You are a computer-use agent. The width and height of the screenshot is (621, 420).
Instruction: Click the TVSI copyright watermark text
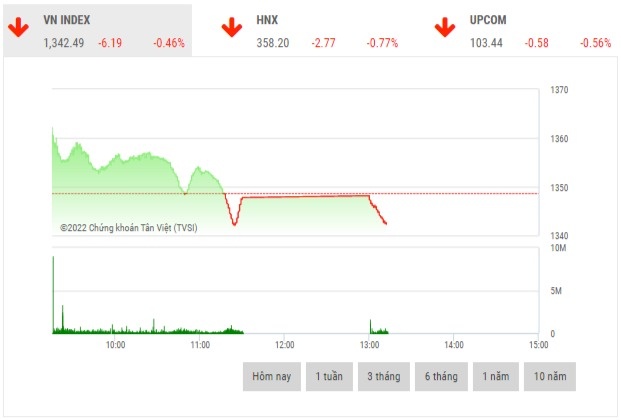click(x=129, y=228)
